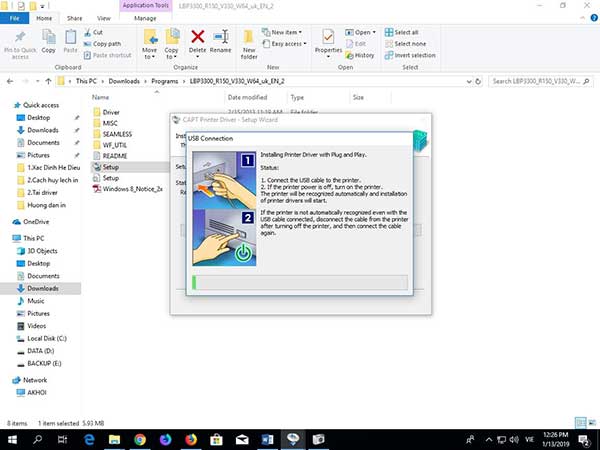Sort by the Type column header

click(x=297, y=98)
